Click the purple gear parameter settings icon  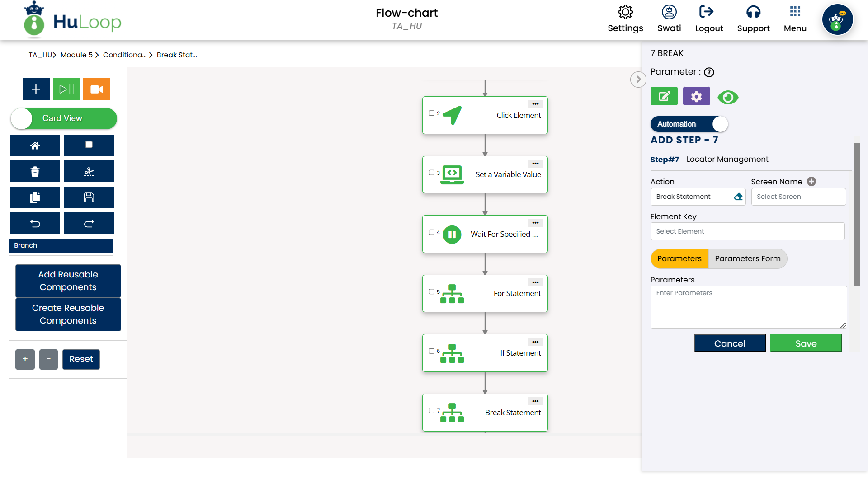pyautogui.click(x=696, y=96)
